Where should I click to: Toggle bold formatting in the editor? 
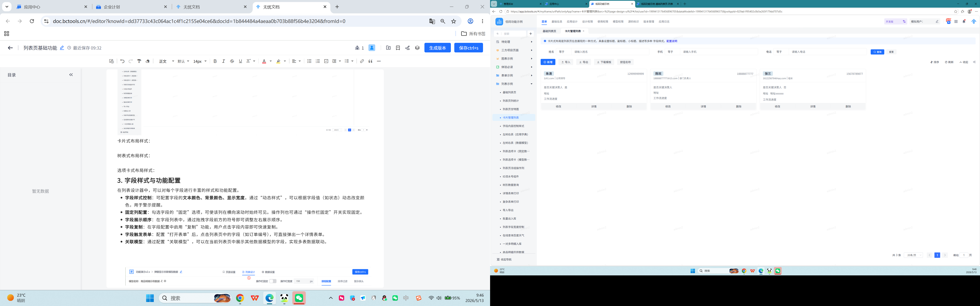pos(215,61)
